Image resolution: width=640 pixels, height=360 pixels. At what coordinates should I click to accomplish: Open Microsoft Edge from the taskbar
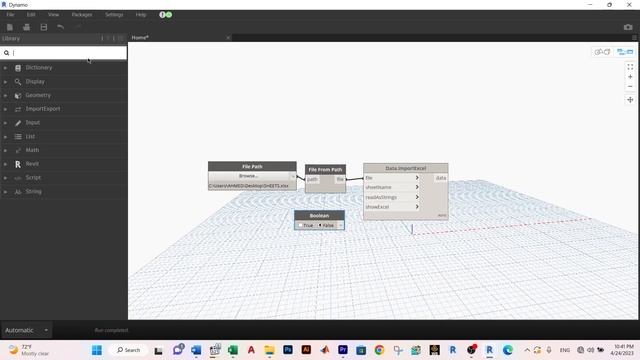(x=508, y=350)
